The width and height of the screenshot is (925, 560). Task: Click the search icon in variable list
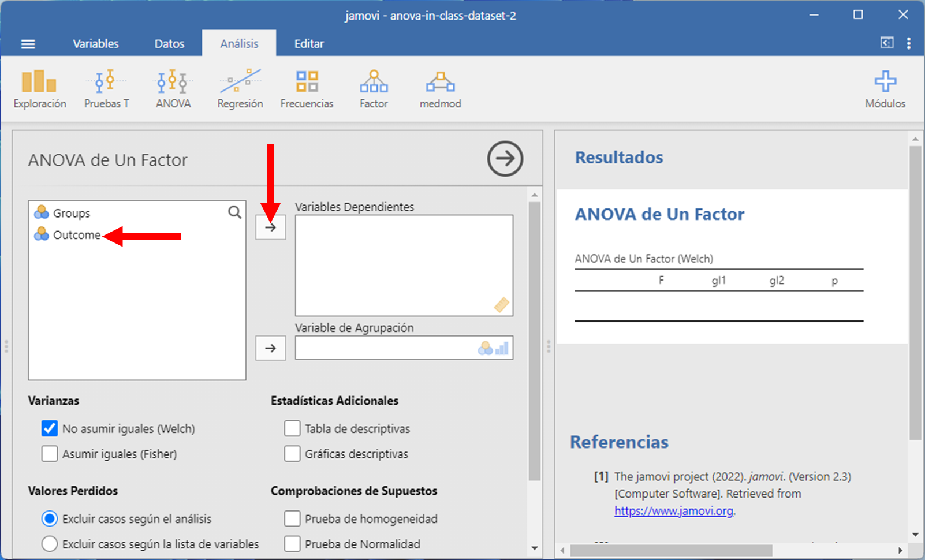[234, 212]
